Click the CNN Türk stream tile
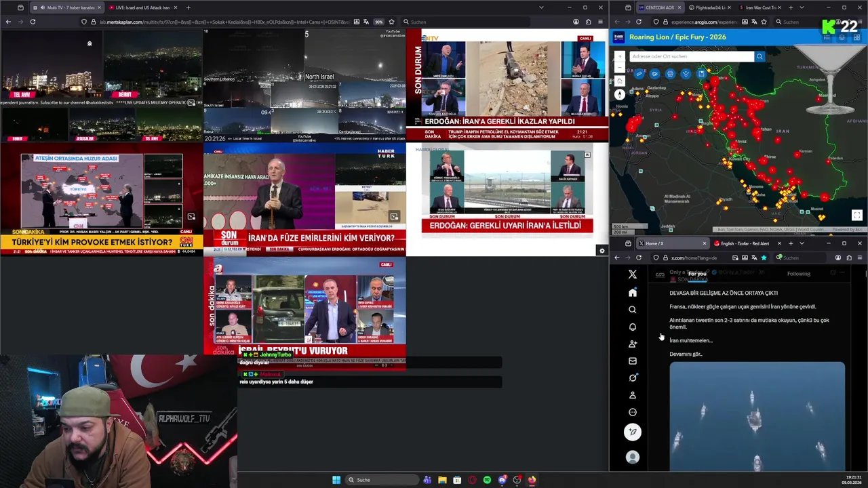The image size is (868, 488). (101, 199)
